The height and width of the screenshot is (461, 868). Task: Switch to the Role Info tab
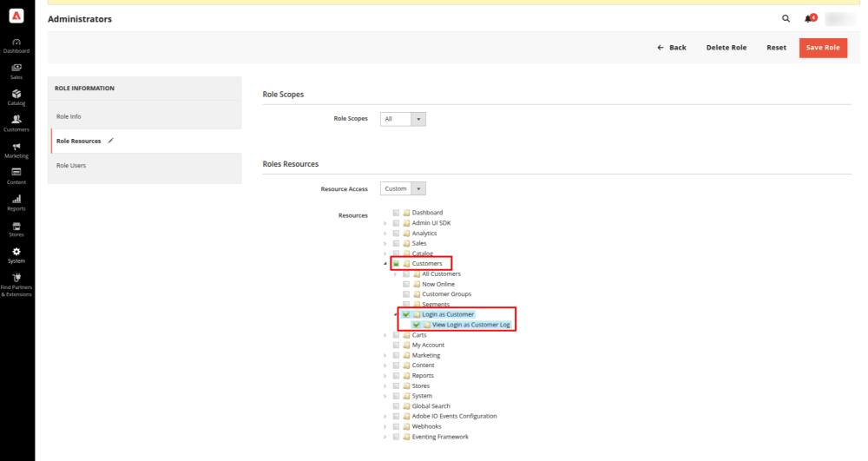[x=69, y=116]
